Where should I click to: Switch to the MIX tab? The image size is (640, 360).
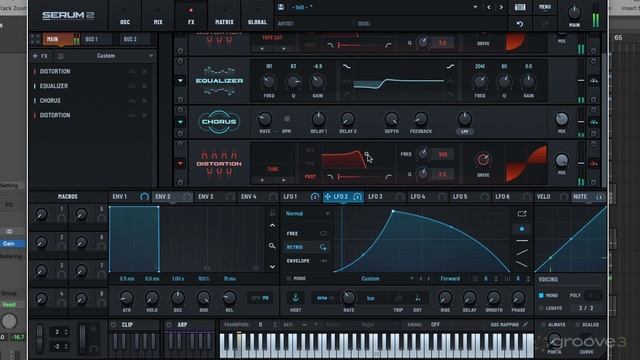pyautogui.click(x=158, y=16)
